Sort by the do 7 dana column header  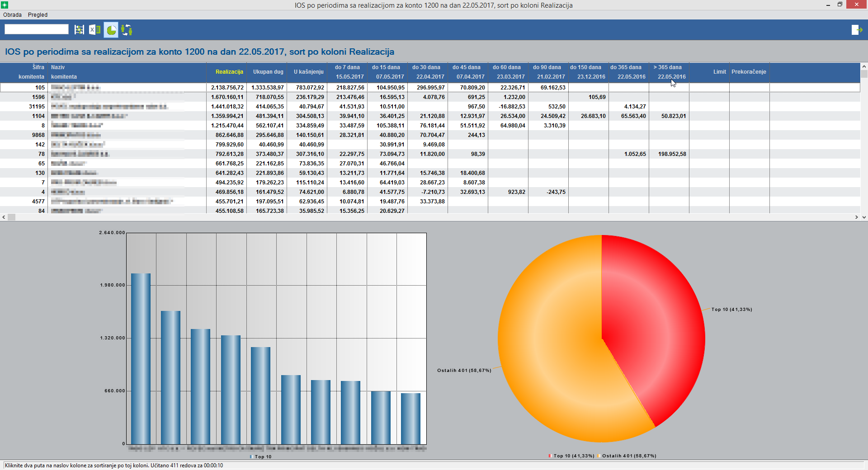point(347,72)
